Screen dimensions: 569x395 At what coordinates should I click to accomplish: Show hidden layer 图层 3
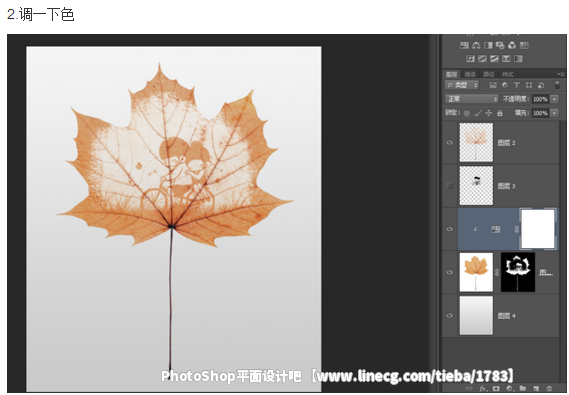tap(450, 186)
